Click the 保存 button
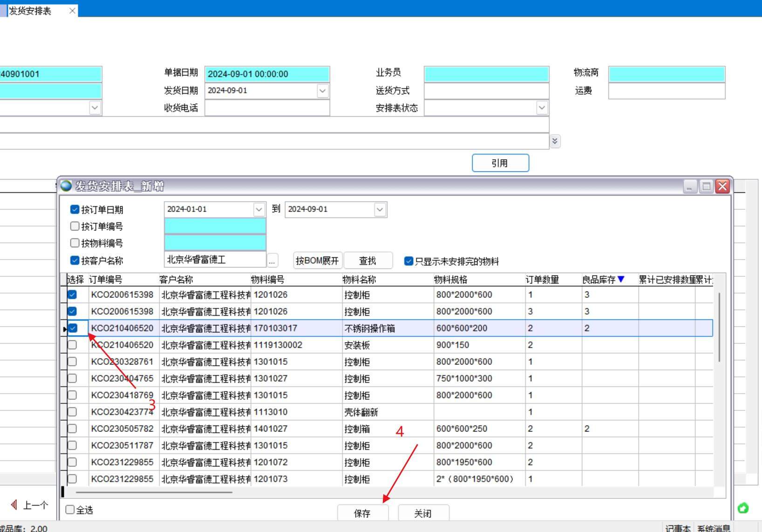 pyautogui.click(x=362, y=513)
